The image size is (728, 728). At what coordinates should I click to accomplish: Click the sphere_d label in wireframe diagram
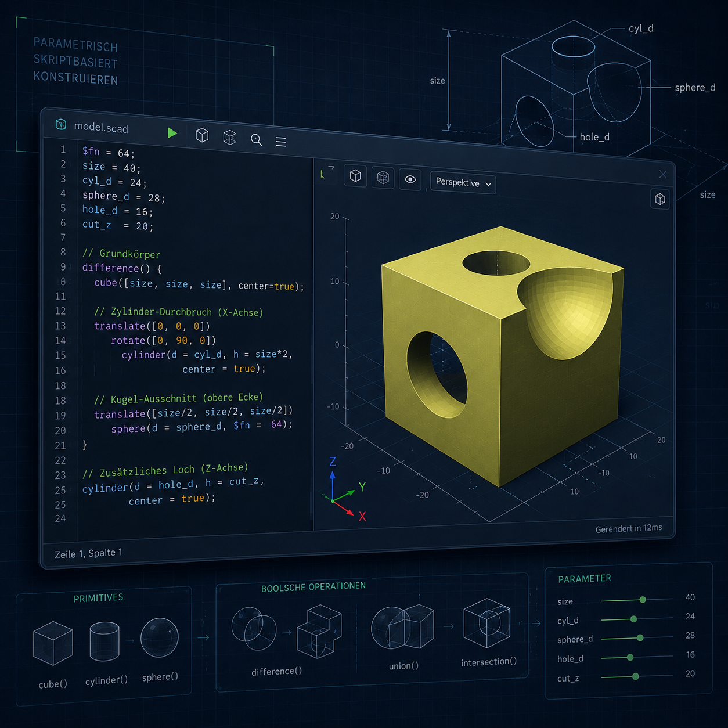695,88
